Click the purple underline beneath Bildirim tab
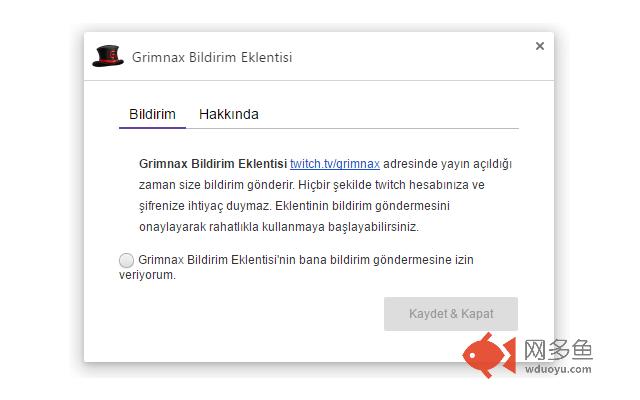 [152, 128]
